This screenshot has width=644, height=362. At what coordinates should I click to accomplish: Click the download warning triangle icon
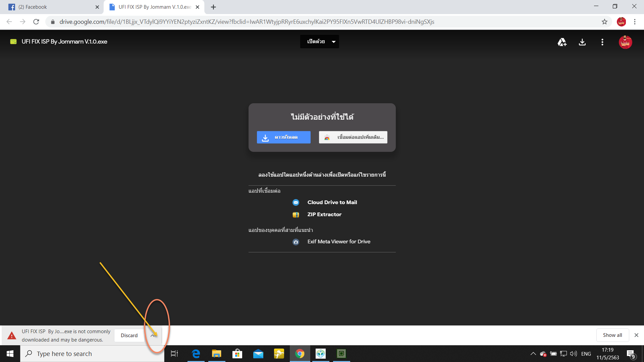[x=12, y=336]
